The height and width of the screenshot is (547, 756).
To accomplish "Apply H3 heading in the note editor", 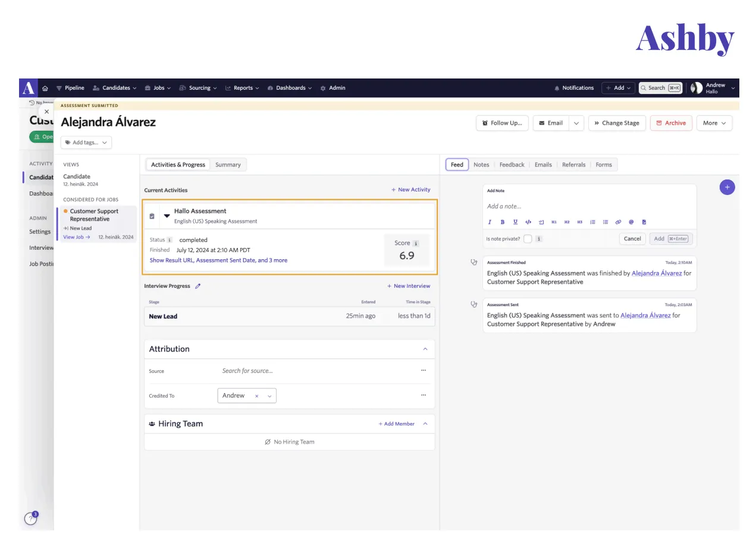I will (579, 222).
